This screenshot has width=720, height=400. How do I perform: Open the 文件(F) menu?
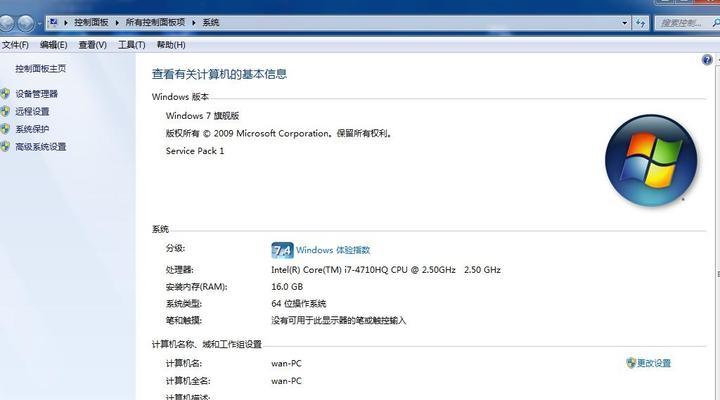pos(15,45)
